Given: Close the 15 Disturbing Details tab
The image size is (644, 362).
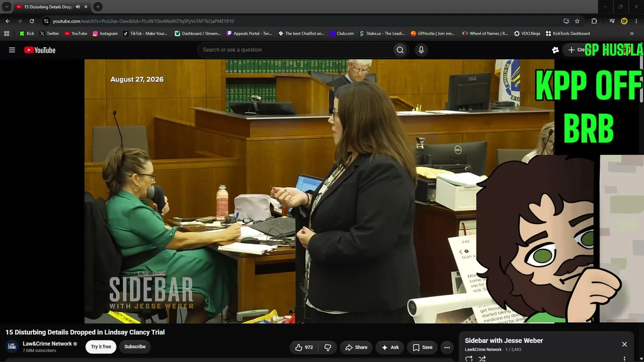Looking at the screenshot, I should pyautogui.click(x=86, y=7).
